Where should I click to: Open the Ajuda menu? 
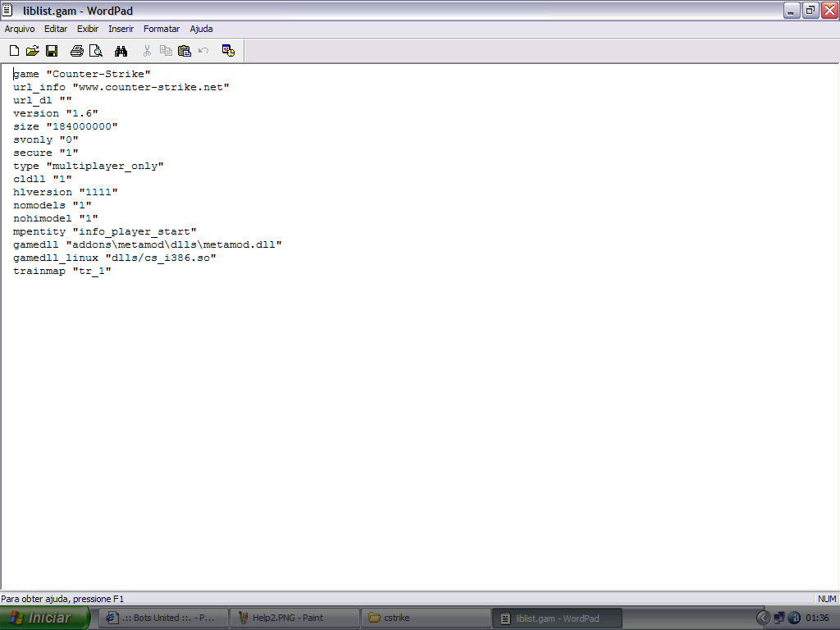pos(202,29)
